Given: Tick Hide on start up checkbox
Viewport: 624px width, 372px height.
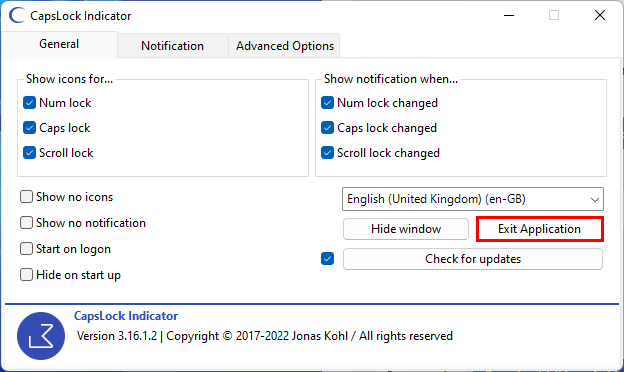Looking at the screenshot, I should pos(26,275).
